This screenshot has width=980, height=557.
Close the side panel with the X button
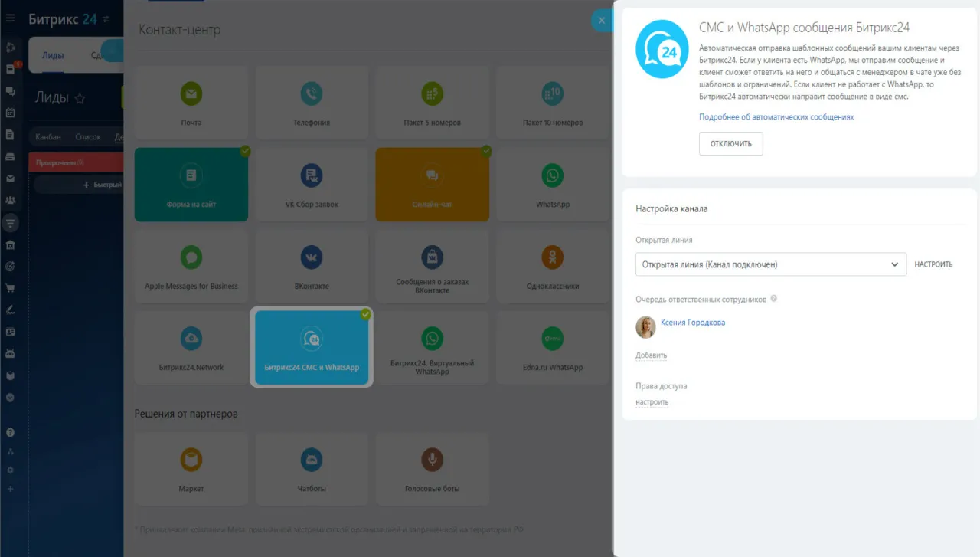click(602, 21)
